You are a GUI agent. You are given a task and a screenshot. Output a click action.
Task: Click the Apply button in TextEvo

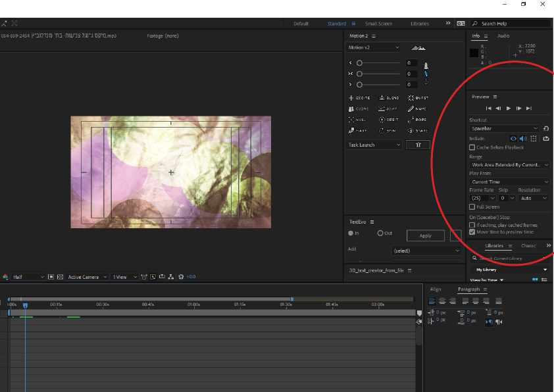coord(425,235)
